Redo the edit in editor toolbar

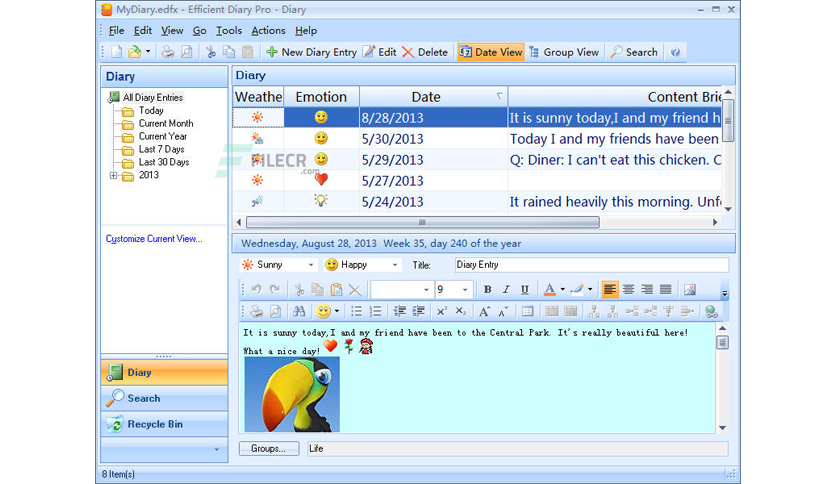click(275, 289)
